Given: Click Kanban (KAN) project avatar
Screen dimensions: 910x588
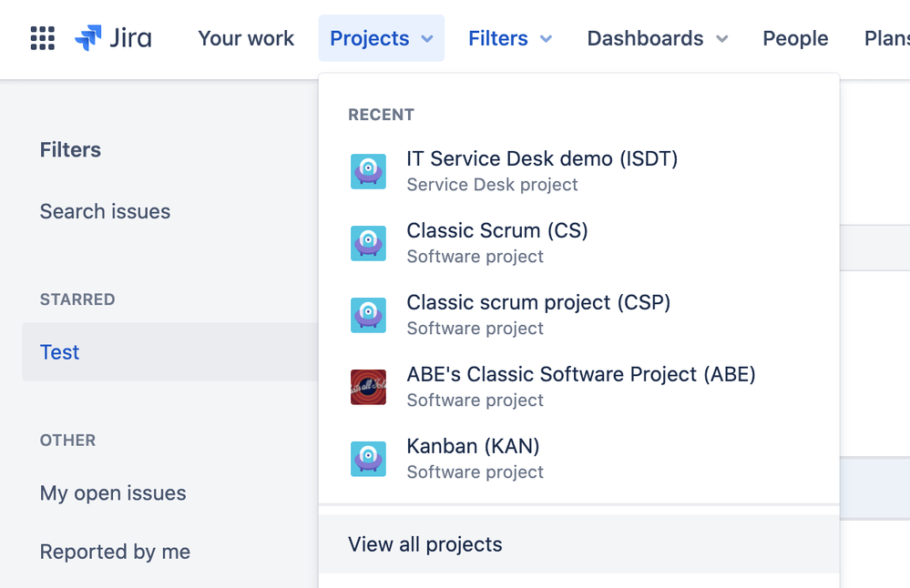Looking at the screenshot, I should click(369, 459).
